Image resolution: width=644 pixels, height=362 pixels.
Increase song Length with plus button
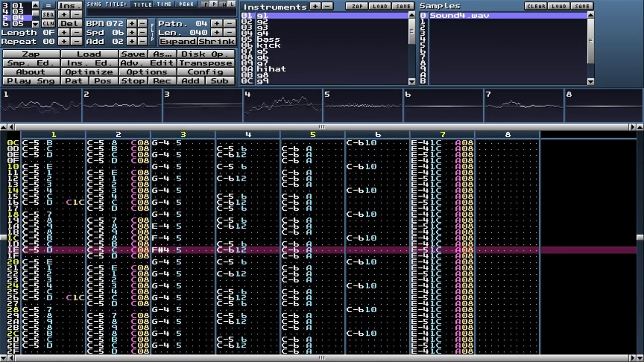(x=64, y=33)
